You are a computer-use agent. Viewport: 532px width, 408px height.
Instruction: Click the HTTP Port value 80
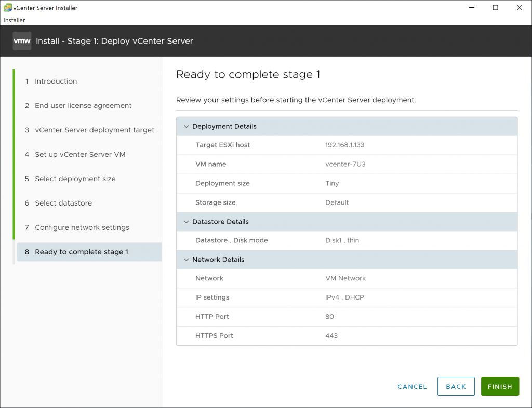tap(329, 317)
